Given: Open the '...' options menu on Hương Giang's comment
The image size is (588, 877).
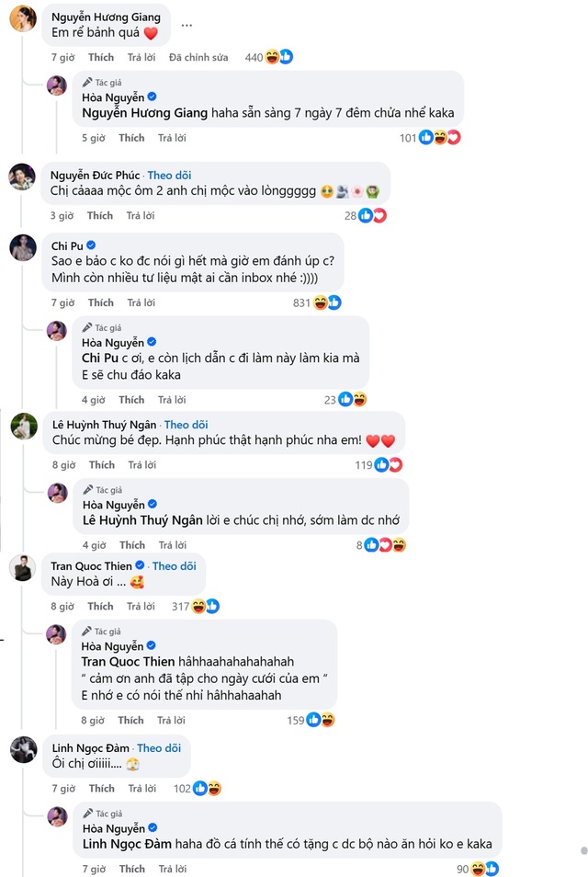Looking at the screenshot, I should tap(187, 26).
